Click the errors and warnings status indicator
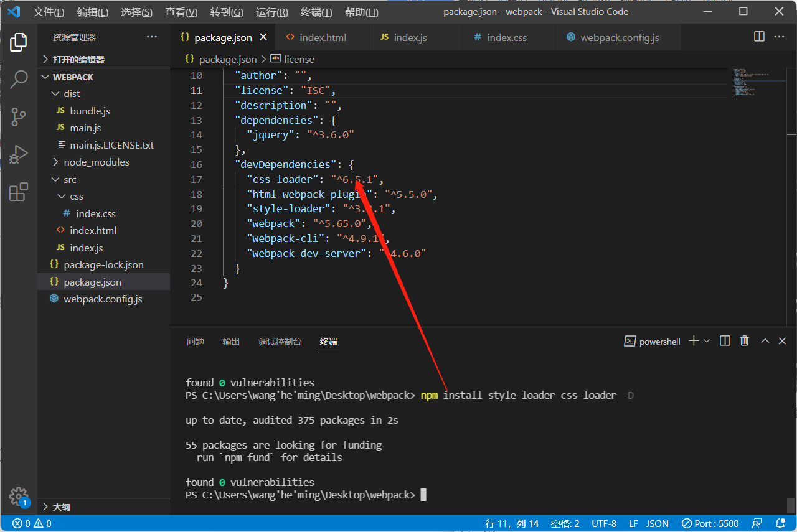The width and height of the screenshot is (797, 532). [32, 524]
